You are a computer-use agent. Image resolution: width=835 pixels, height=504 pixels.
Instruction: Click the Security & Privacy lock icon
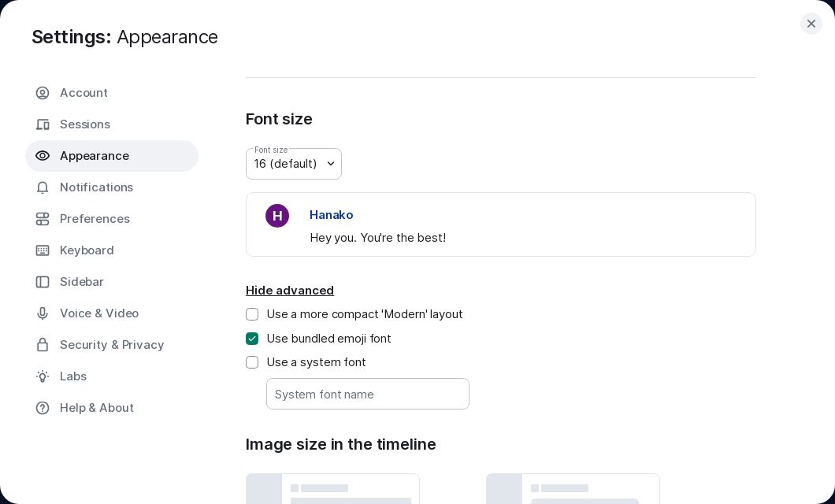coord(43,345)
